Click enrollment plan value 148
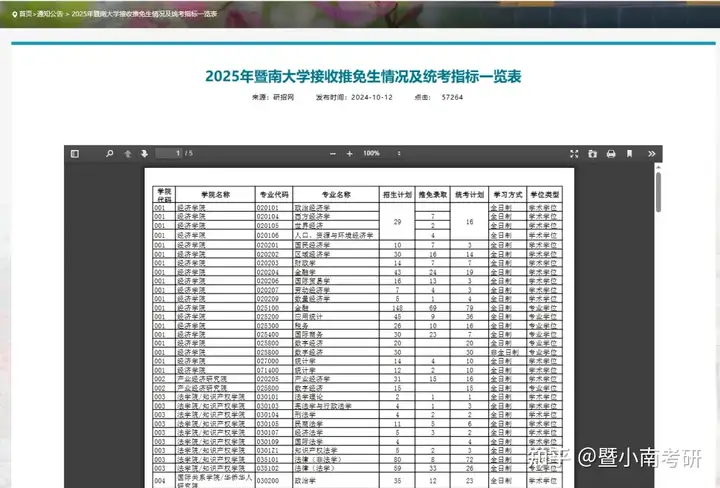Screen dimensions: 720x488 (397, 308)
